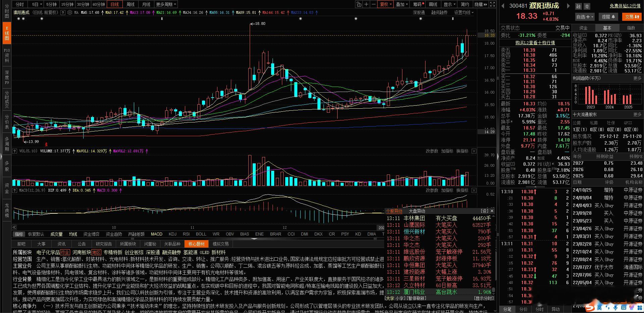Close the MACD indicator panel
Screen dimensions: 644x313
point(474,190)
